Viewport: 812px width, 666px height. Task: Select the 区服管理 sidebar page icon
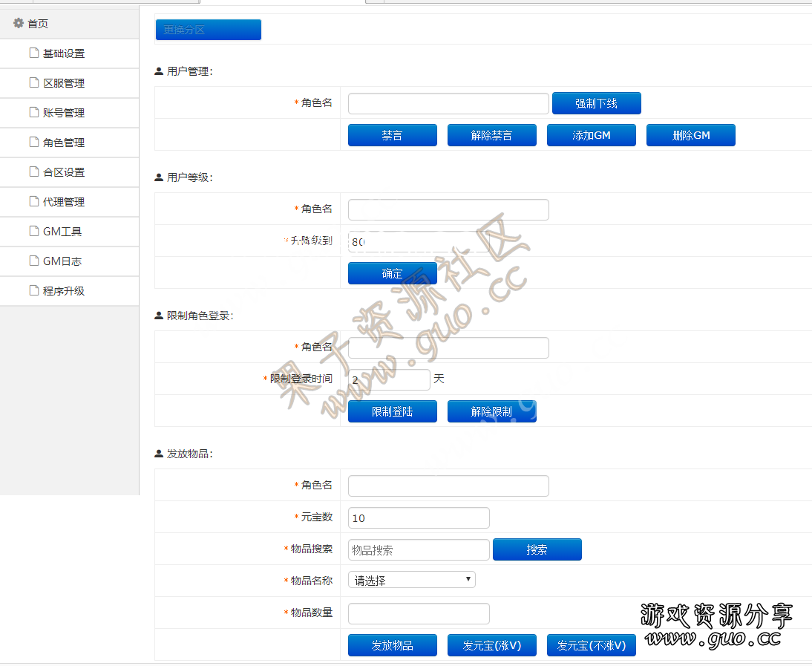[33, 82]
